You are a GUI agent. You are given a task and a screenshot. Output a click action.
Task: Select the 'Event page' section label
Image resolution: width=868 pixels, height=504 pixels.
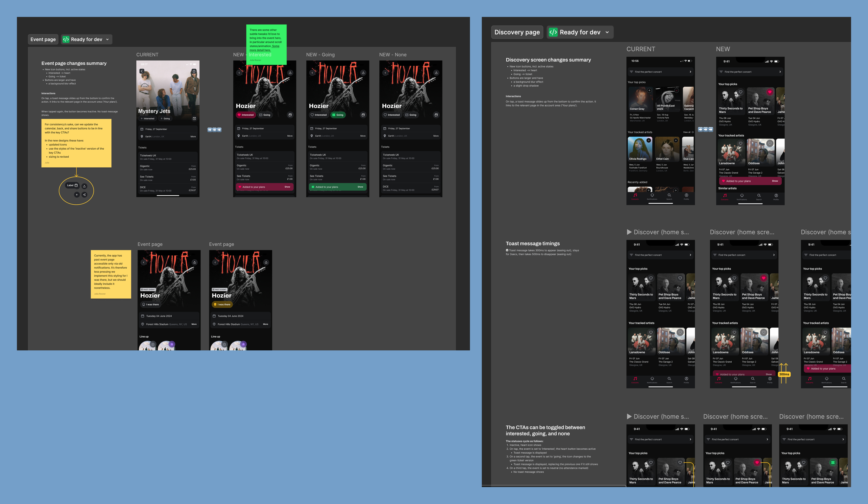click(43, 39)
